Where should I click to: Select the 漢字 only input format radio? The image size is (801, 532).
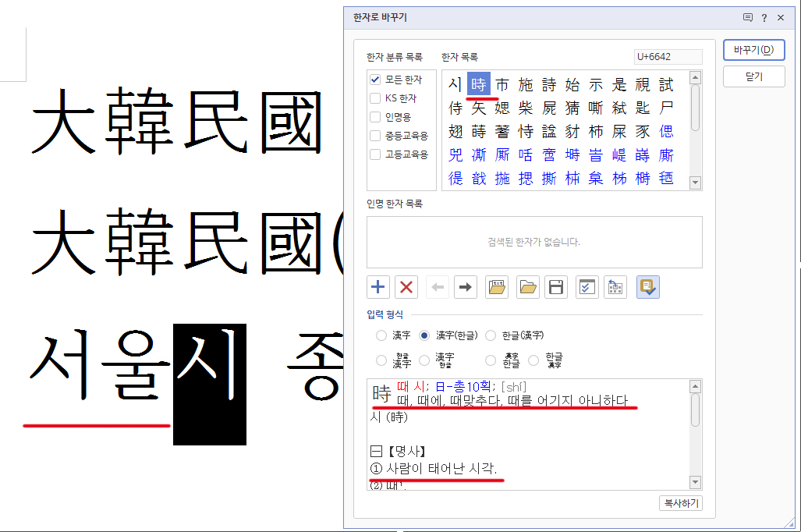[381, 335]
